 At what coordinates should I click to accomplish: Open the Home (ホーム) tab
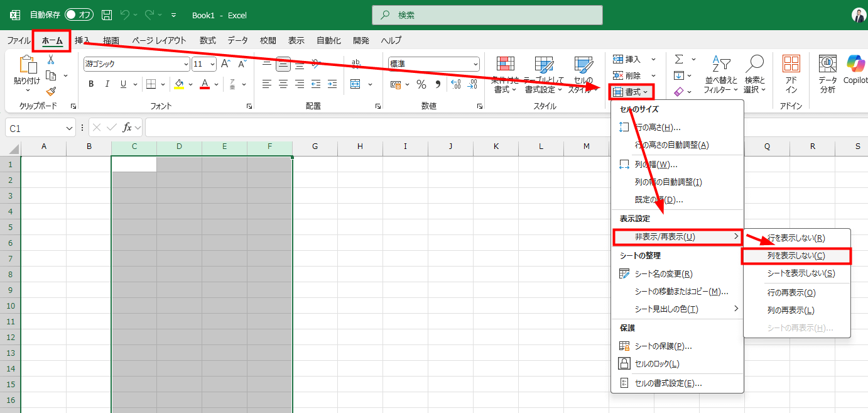pyautogui.click(x=52, y=40)
